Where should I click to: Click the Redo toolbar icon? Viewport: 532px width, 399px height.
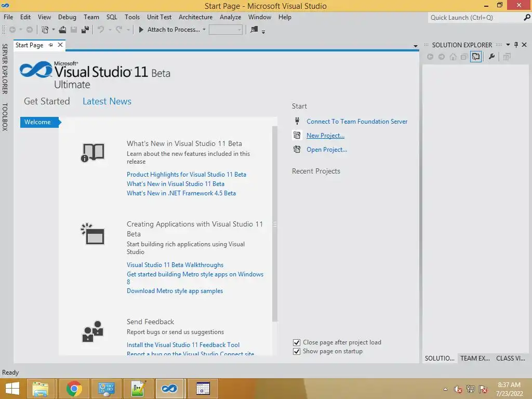click(x=119, y=30)
